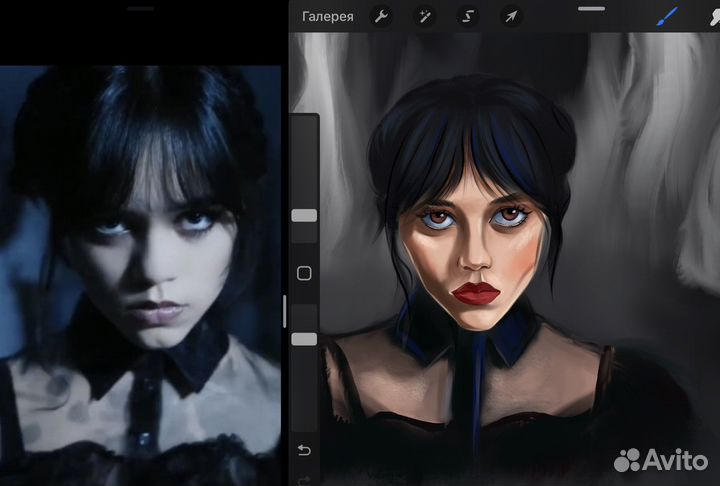Tap the Modify square button in sidebar

304,273
